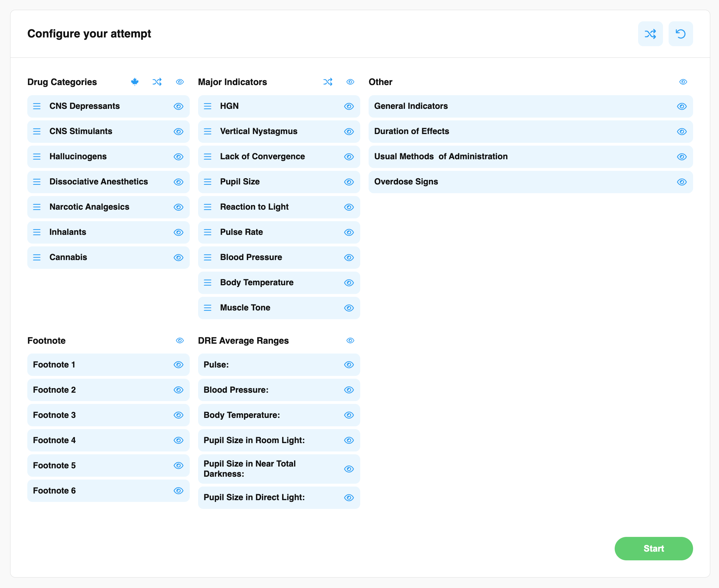Screen dimensions: 719x588
Task: Shuffle the Major Indicators list
Action: tap(328, 82)
